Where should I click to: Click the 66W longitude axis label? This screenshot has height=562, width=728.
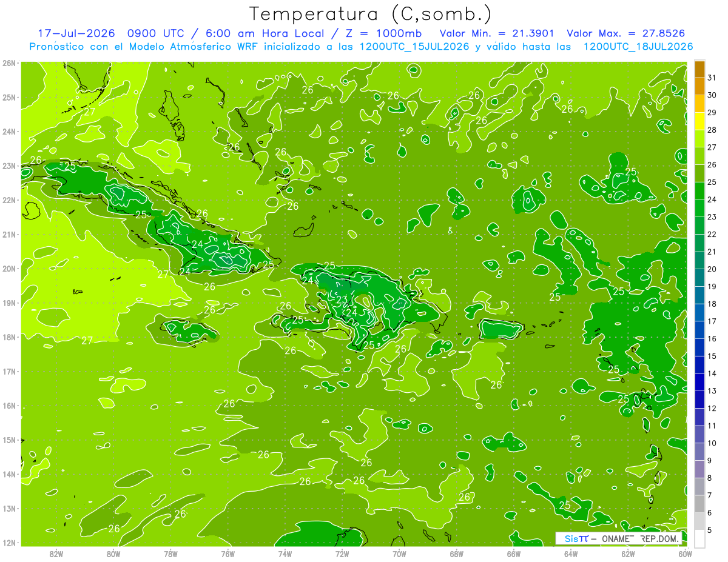point(514,554)
